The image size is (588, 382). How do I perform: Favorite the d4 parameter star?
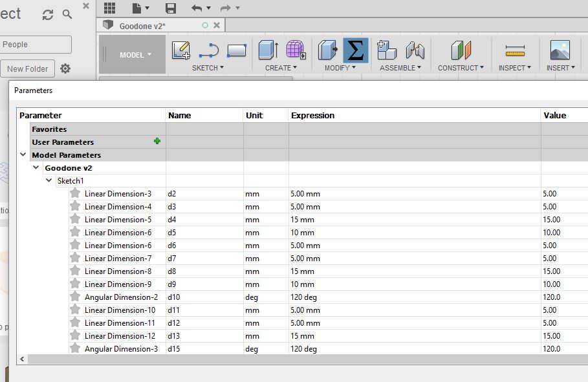[75, 219]
